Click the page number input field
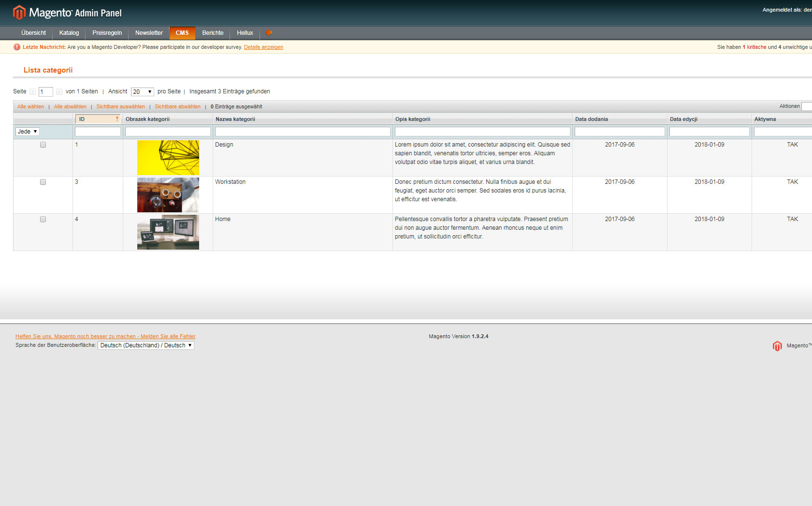The height and width of the screenshot is (506, 812). click(x=46, y=92)
